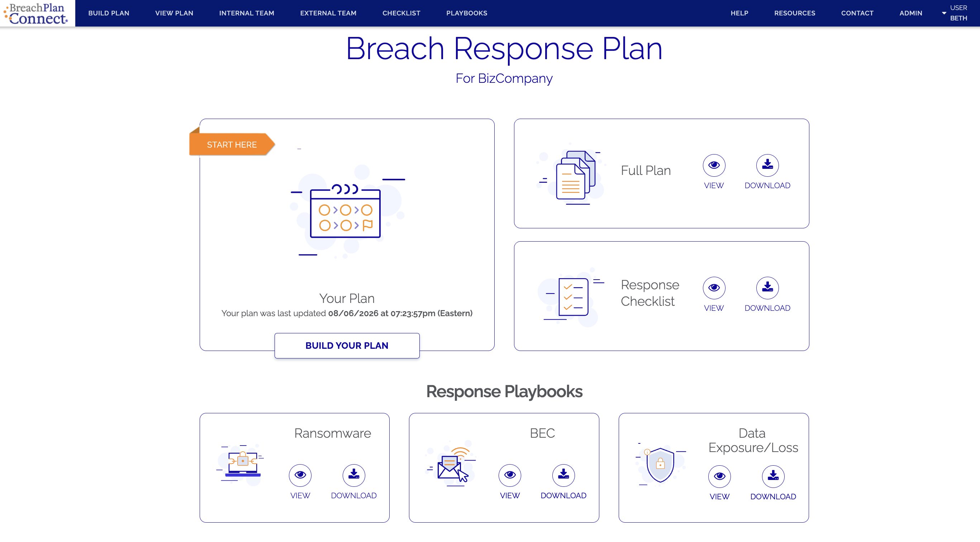Open the Playbooks nav item
The height and width of the screenshot is (542, 980).
[467, 13]
